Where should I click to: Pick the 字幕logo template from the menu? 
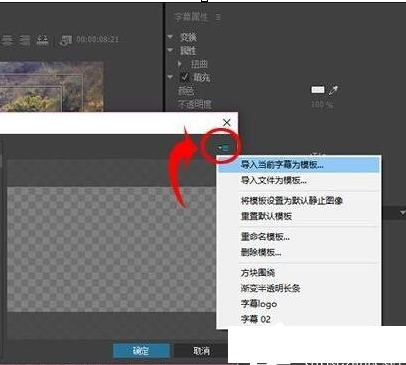(x=299, y=304)
